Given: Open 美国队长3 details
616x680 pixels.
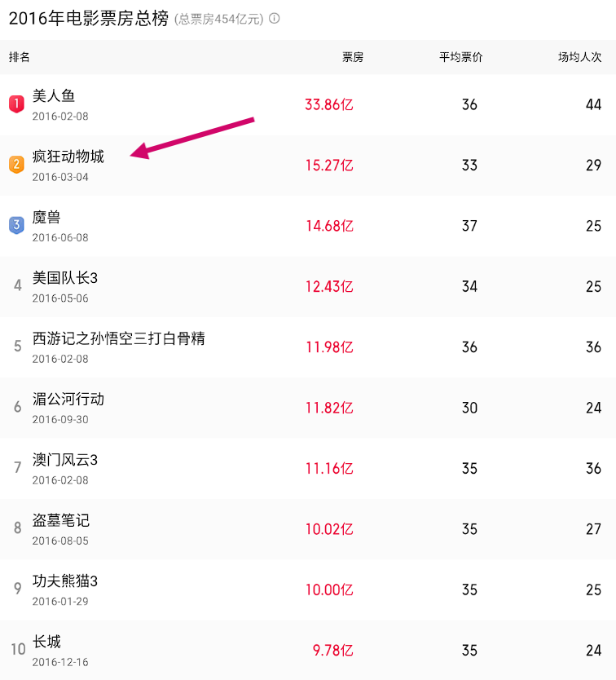Looking at the screenshot, I should click(x=65, y=277).
